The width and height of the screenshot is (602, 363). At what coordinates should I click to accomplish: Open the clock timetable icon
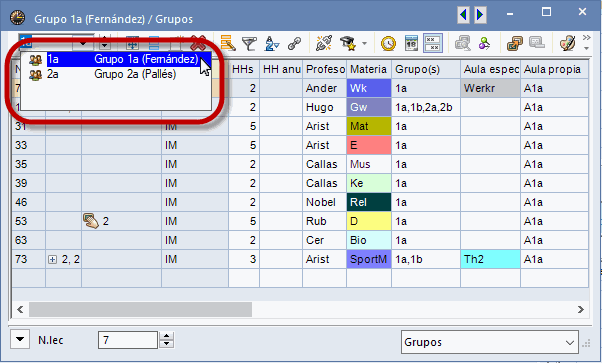[x=388, y=44]
